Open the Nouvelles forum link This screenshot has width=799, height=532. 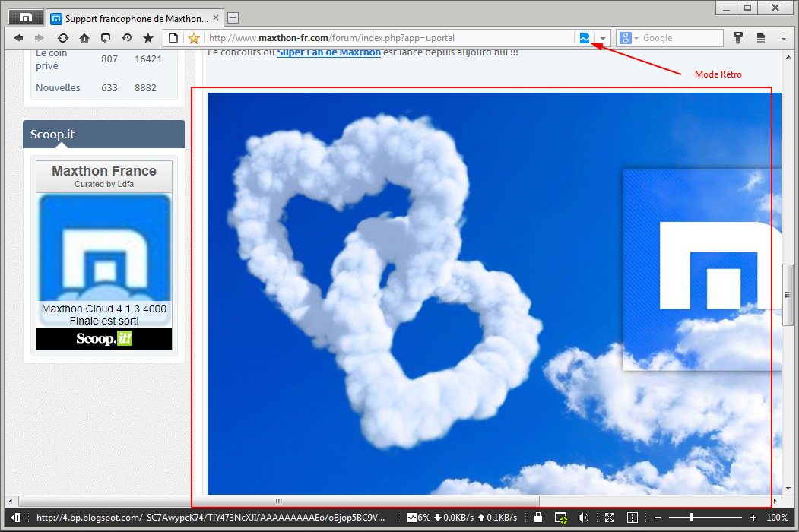coord(58,87)
